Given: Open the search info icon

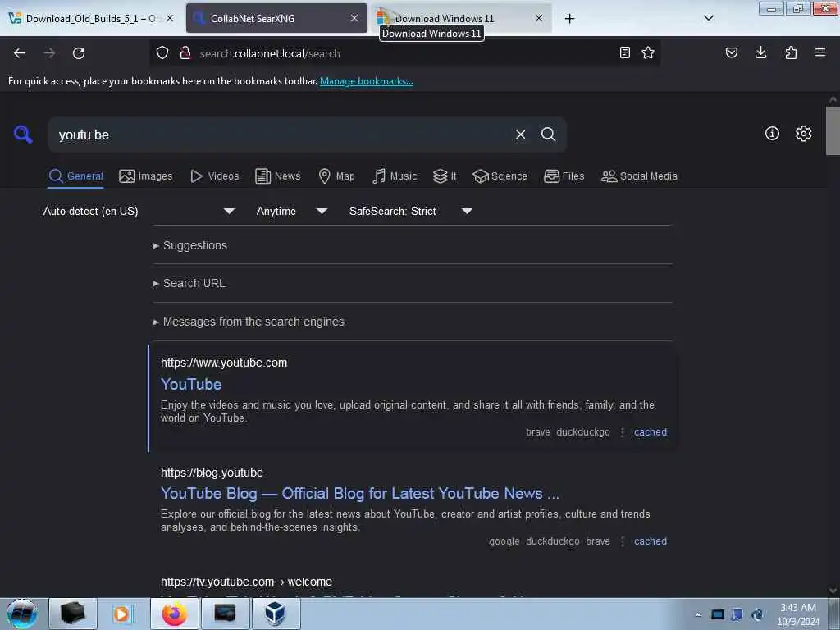Looking at the screenshot, I should pos(772,134).
